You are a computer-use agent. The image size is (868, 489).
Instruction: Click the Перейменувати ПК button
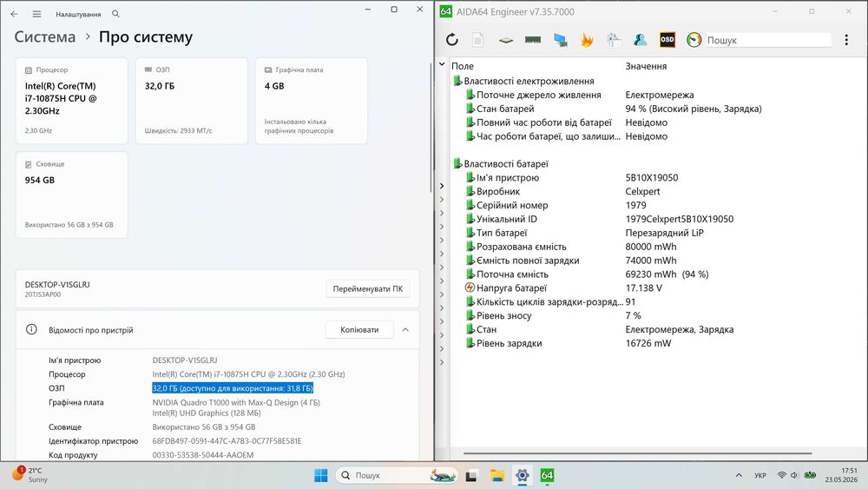367,288
